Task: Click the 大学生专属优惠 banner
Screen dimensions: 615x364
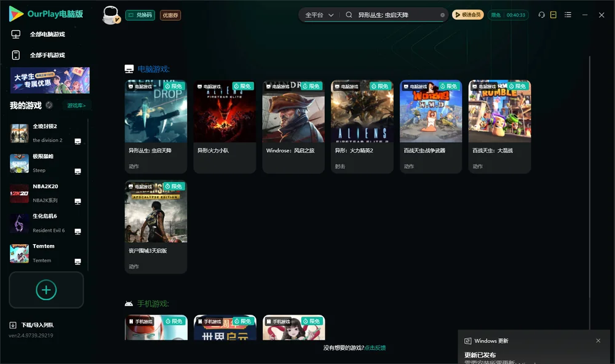Action: click(x=50, y=81)
